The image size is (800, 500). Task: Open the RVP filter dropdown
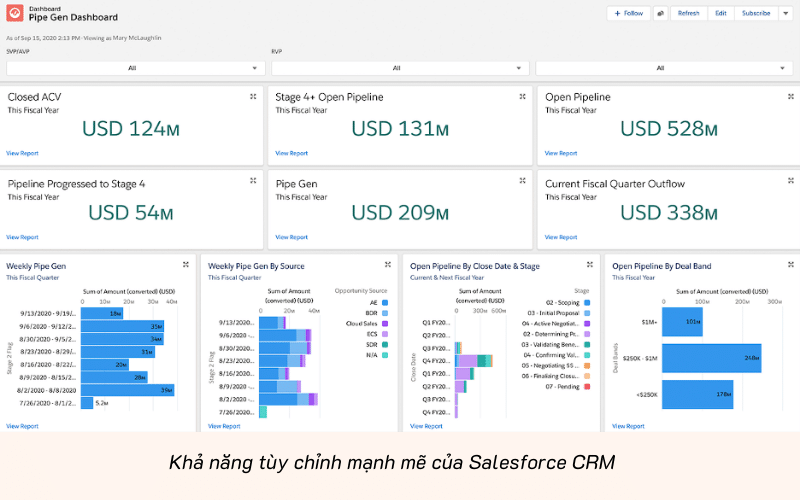tap(401, 68)
